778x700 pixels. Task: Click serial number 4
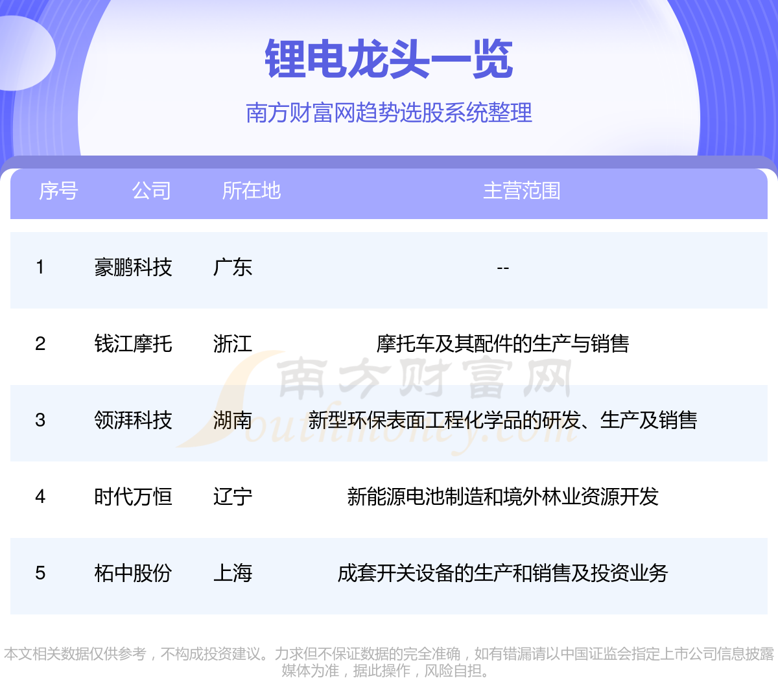click(40, 496)
